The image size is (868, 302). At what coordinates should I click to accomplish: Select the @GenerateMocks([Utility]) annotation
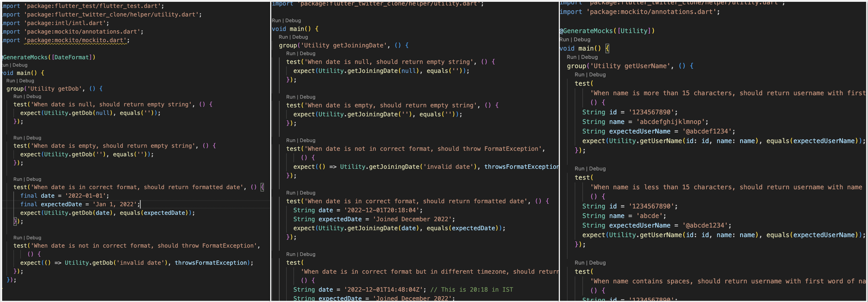click(x=607, y=31)
